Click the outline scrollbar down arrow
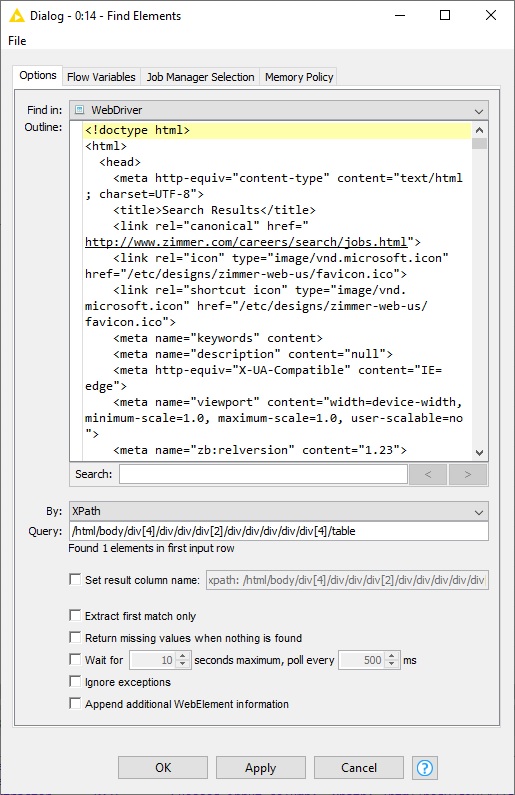 click(x=480, y=452)
